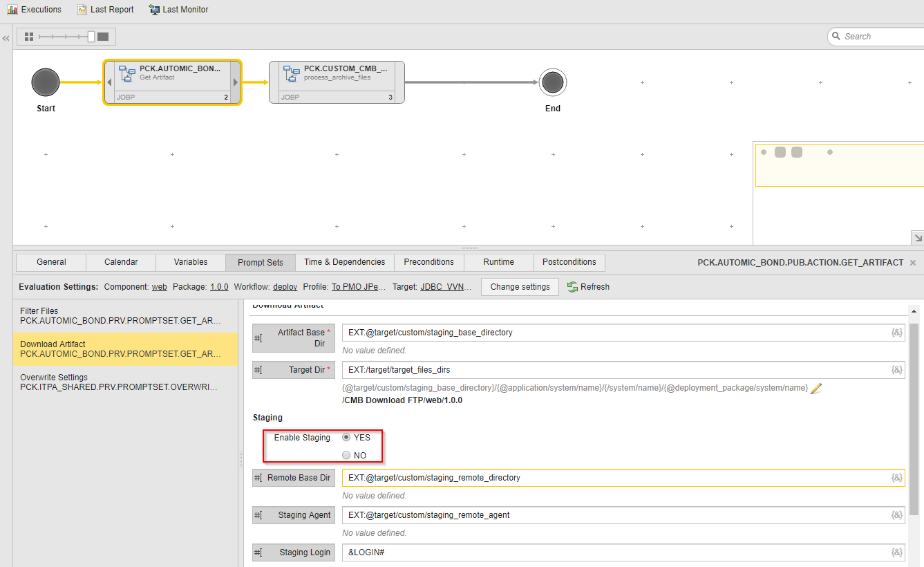The height and width of the screenshot is (567, 924).
Task: Click the Change settings button
Action: [519, 286]
